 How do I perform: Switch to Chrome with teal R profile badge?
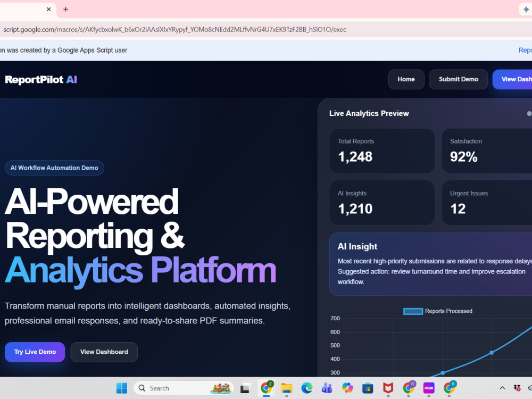coord(450,388)
